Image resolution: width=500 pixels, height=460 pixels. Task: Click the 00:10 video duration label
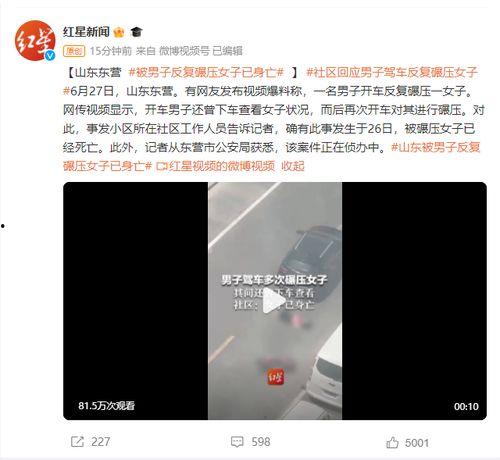[466, 406]
